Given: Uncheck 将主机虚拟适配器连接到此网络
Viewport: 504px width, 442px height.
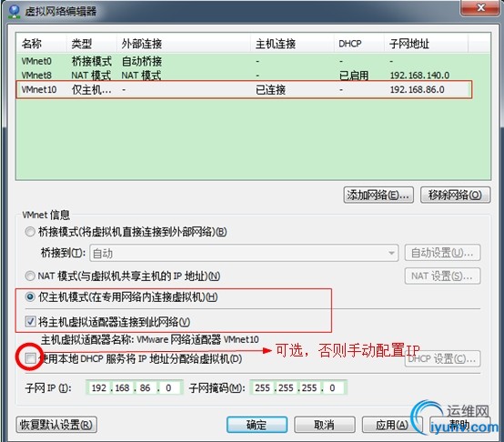Looking at the screenshot, I should point(30,321).
